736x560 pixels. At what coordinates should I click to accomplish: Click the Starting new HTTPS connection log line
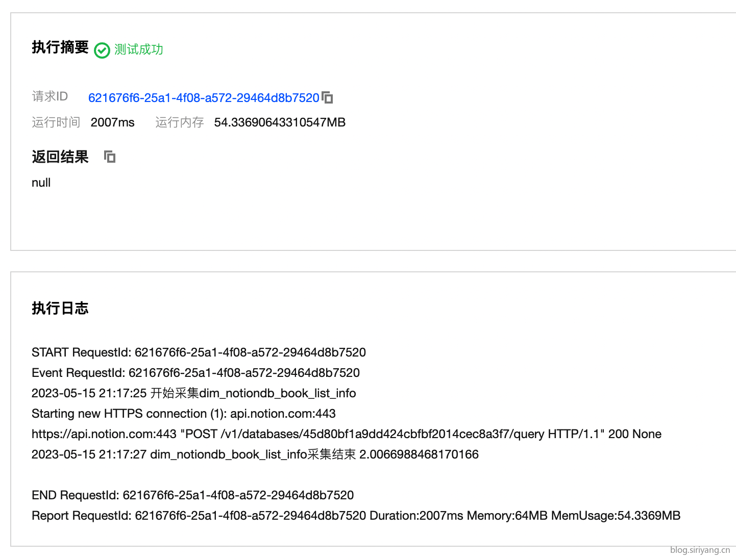point(184,414)
